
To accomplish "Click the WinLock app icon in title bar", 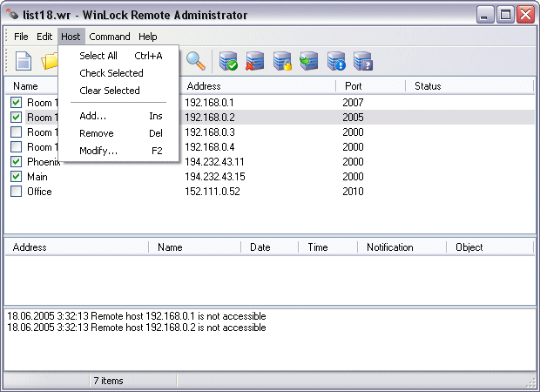I will click(x=12, y=15).
